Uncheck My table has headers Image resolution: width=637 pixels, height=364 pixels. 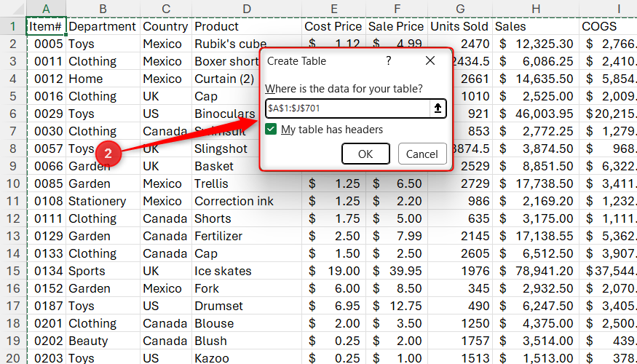pos(271,130)
